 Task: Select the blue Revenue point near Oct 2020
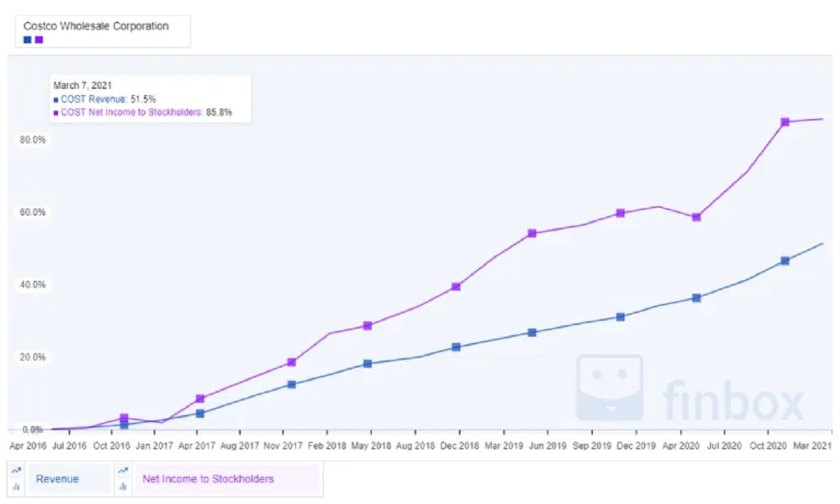click(x=785, y=260)
